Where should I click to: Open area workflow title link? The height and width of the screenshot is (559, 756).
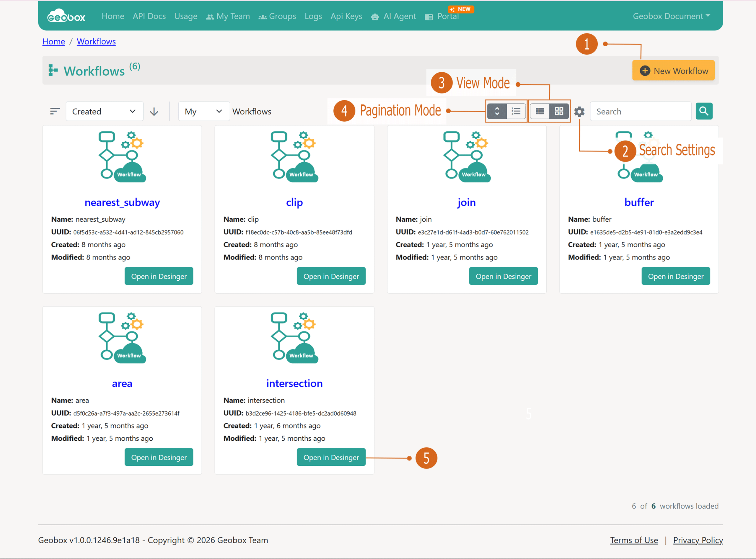point(122,383)
